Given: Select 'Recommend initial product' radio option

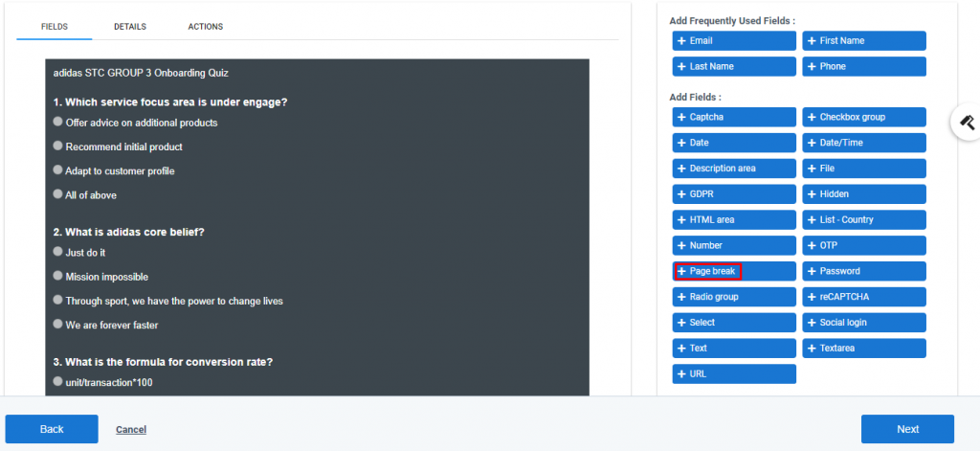Looking at the screenshot, I should click(x=58, y=146).
